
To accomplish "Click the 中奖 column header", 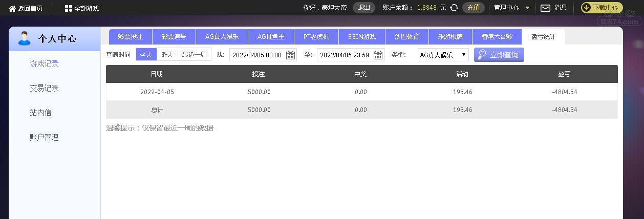I will (x=360, y=74).
